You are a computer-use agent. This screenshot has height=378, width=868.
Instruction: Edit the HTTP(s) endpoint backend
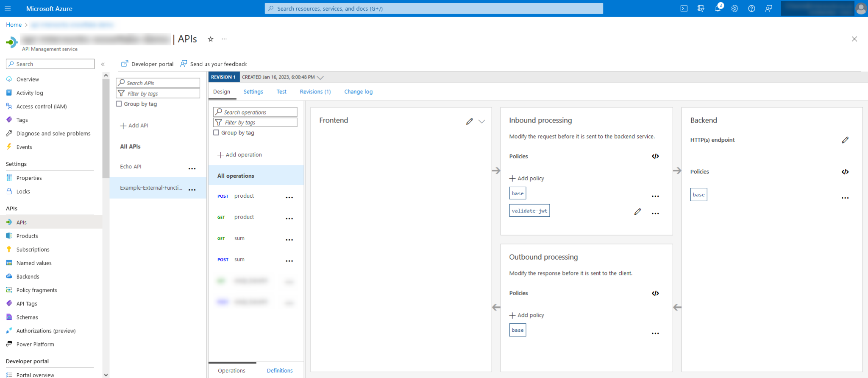(x=845, y=140)
